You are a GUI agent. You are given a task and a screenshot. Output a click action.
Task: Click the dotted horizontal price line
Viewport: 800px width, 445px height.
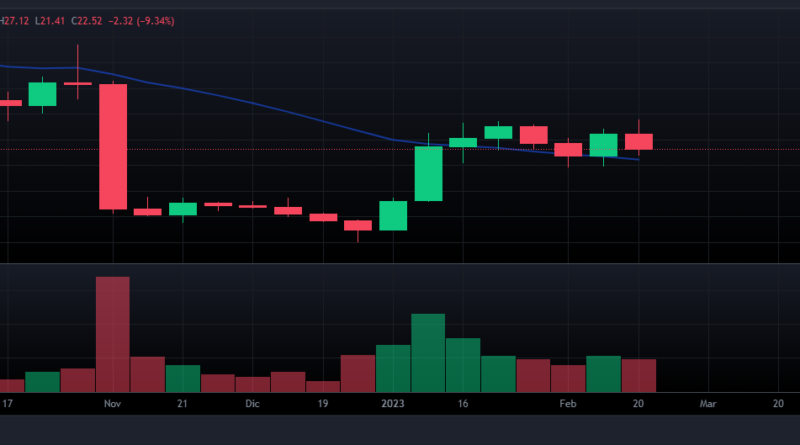(720, 149)
